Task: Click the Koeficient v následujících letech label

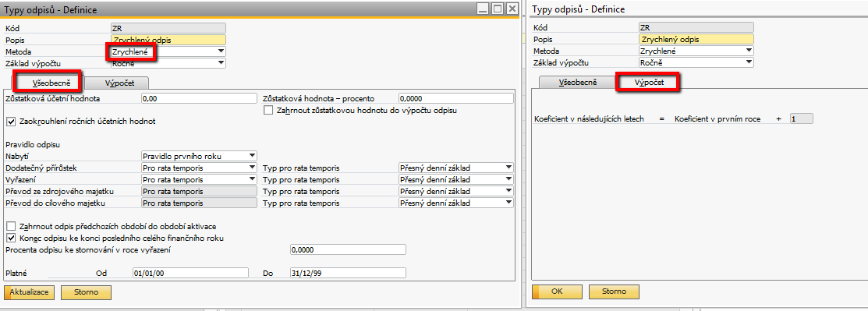Action: tap(589, 119)
